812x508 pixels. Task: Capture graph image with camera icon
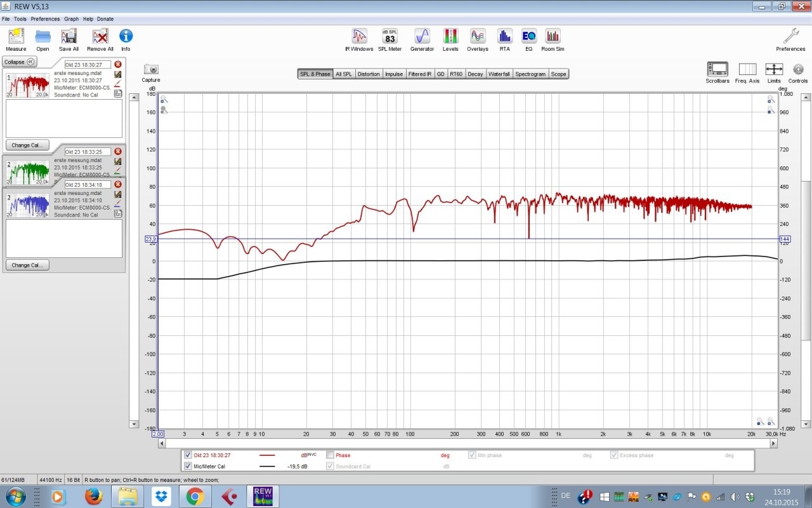(151, 69)
